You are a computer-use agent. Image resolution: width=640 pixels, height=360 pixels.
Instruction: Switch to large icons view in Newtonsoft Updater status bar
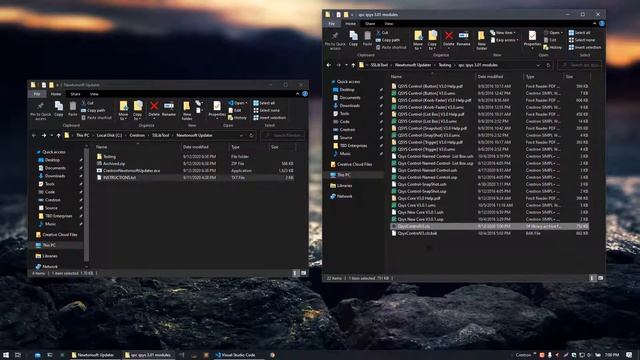[x=304, y=273]
